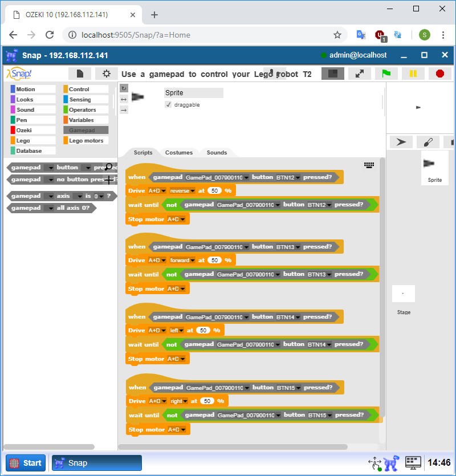Add a new turtle sprite

[x=401, y=142]
